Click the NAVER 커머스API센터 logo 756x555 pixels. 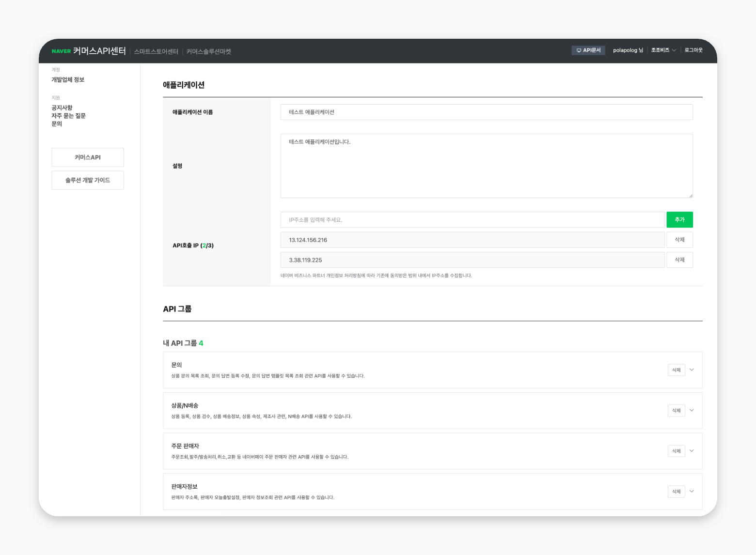tap(89, 51)
